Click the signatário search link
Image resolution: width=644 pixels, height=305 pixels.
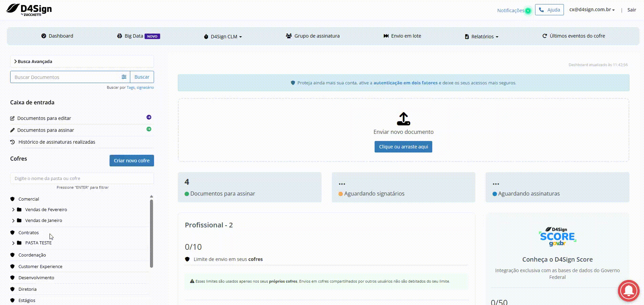tap(145, 87)
